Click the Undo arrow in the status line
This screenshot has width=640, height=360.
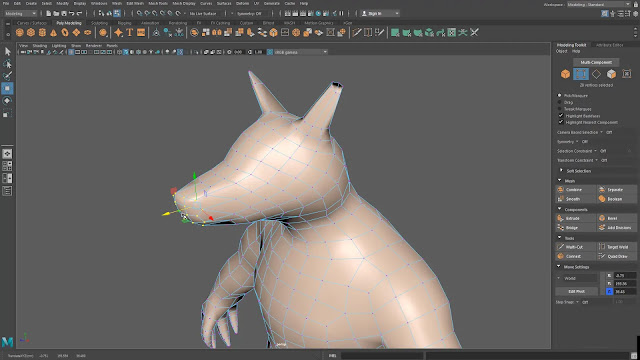click(x=72, y=13)
